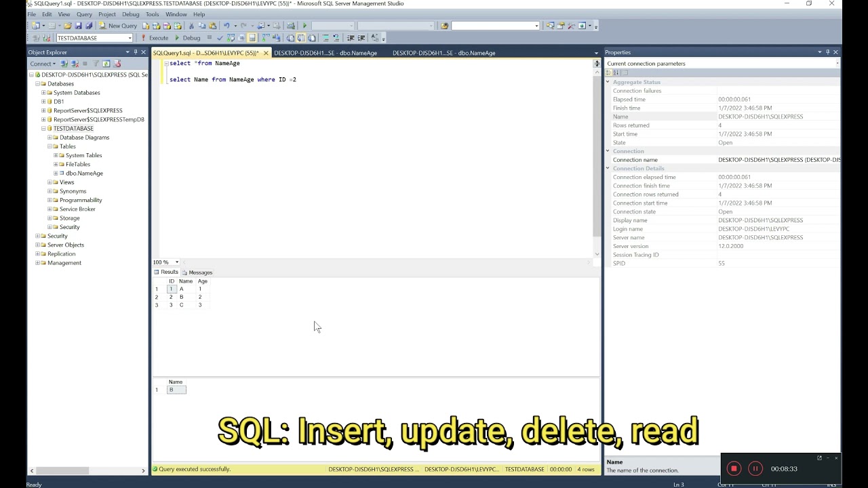Toggle Results to Grid icon
Image resolution: width=868 pixels, height=488 pixels.
(301, 38)
